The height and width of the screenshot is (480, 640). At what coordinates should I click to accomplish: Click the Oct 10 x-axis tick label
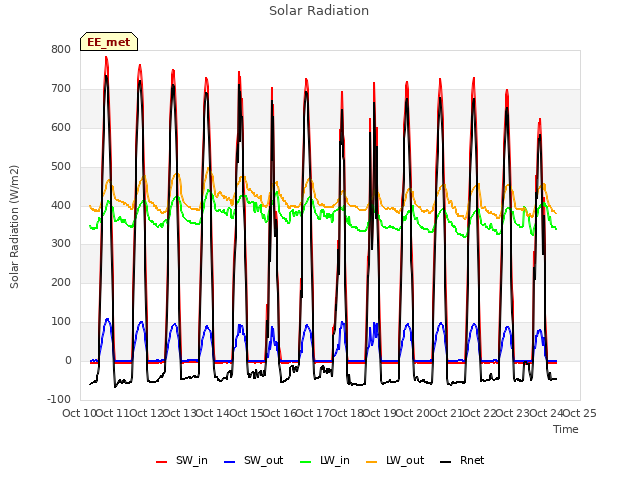tap(79, 413)
